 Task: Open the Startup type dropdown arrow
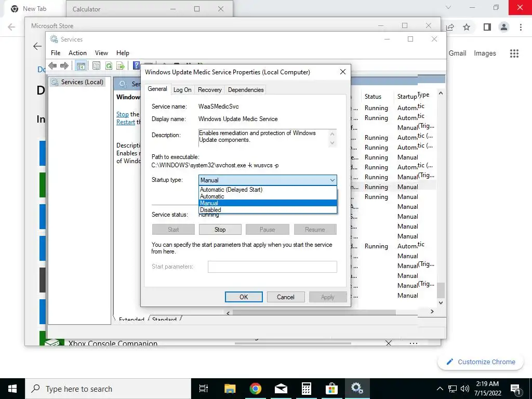[332, 180]
